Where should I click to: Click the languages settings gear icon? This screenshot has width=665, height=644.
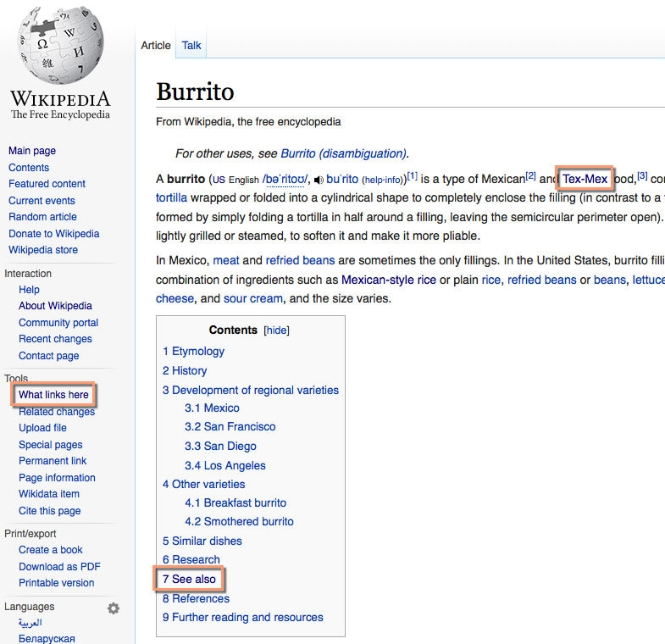[114, 608]
